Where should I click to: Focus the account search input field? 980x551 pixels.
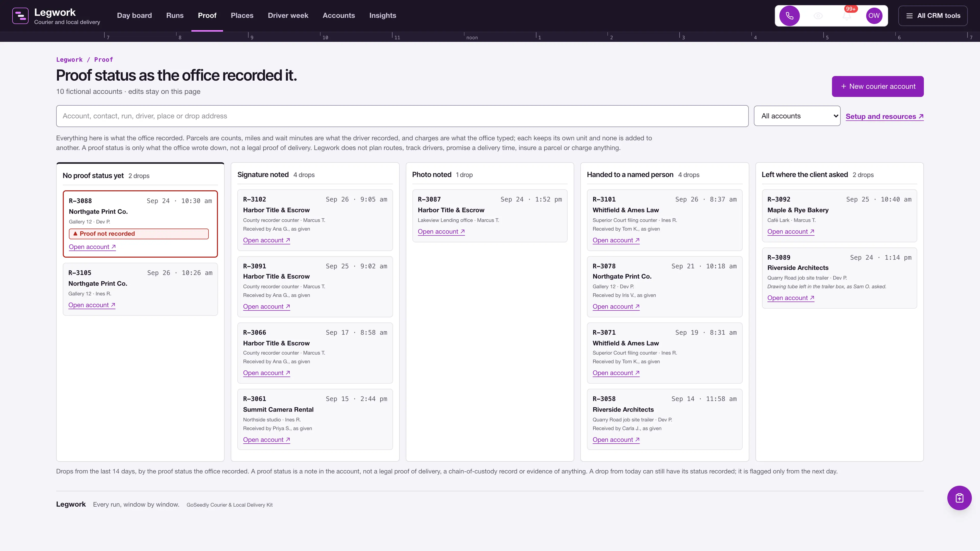tap(402, 116)
